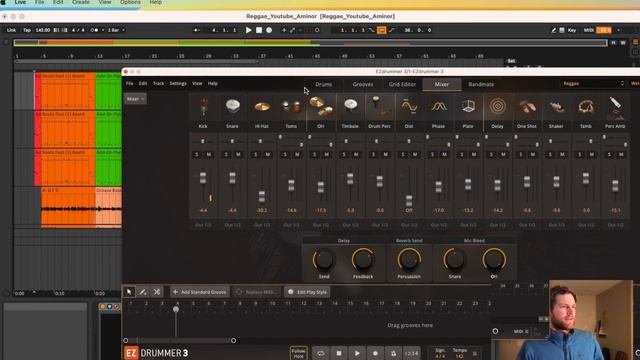Click EZdrummer stop transport button
640x360 pixels.
click(339, 353)
